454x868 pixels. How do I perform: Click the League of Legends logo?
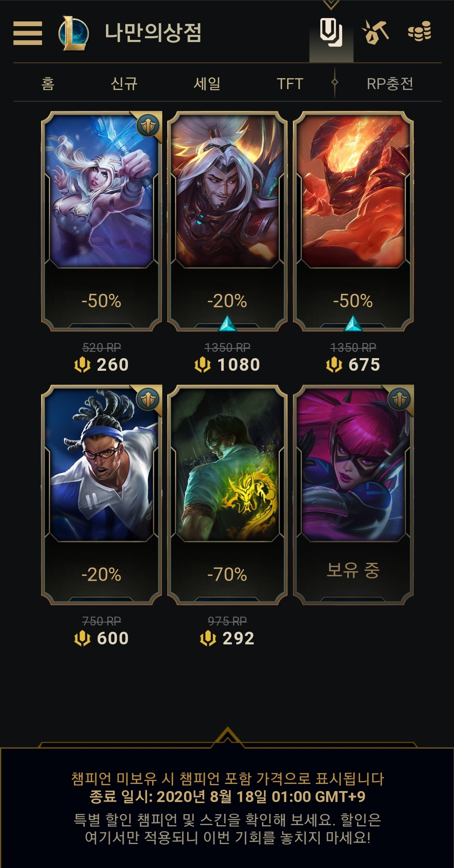tap(74, 33)
